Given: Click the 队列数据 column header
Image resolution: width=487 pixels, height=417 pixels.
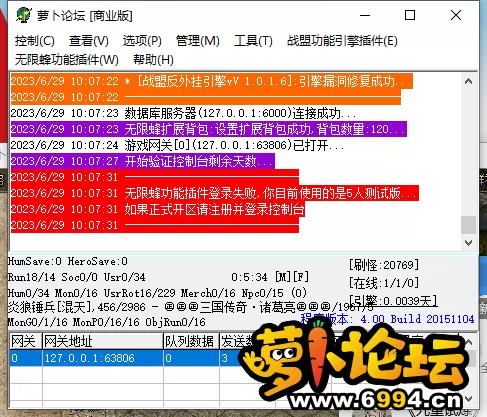Looking at the screenshot, I should (191, 341).
